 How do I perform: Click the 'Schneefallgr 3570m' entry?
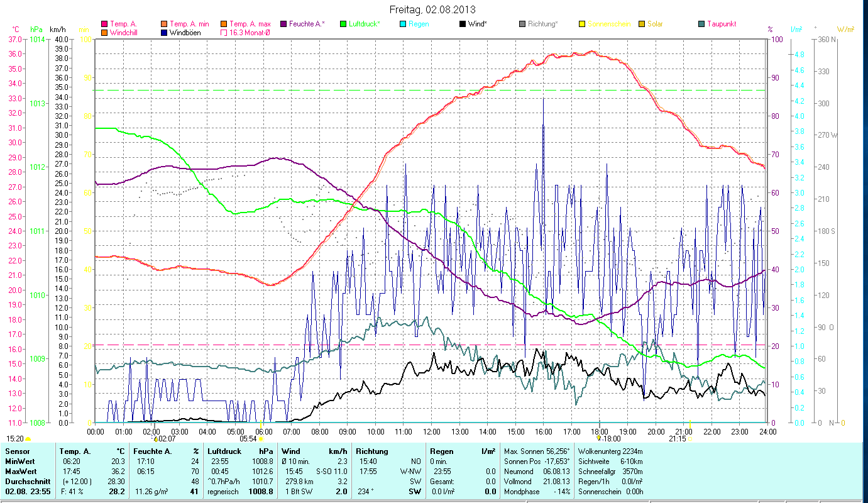point(611,471)
